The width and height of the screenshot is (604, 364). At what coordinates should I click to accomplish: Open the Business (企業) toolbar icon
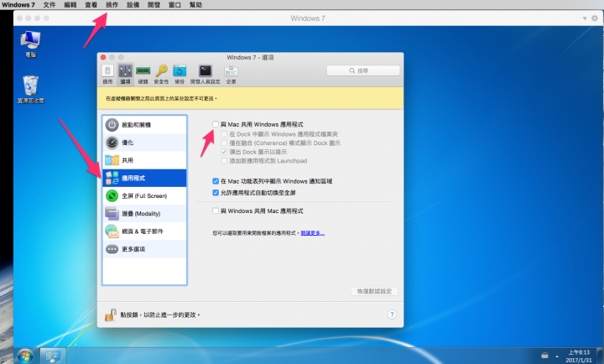(232, 74)
